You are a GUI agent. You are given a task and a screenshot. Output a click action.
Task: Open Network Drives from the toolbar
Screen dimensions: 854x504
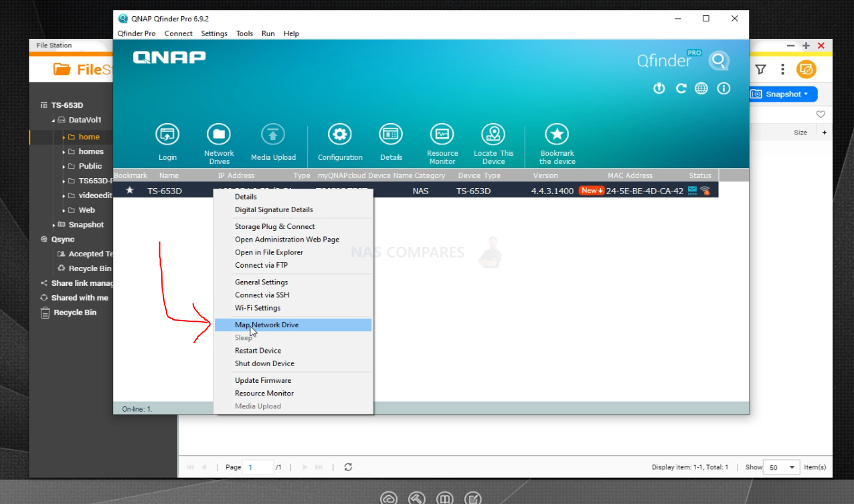point(219,135)
